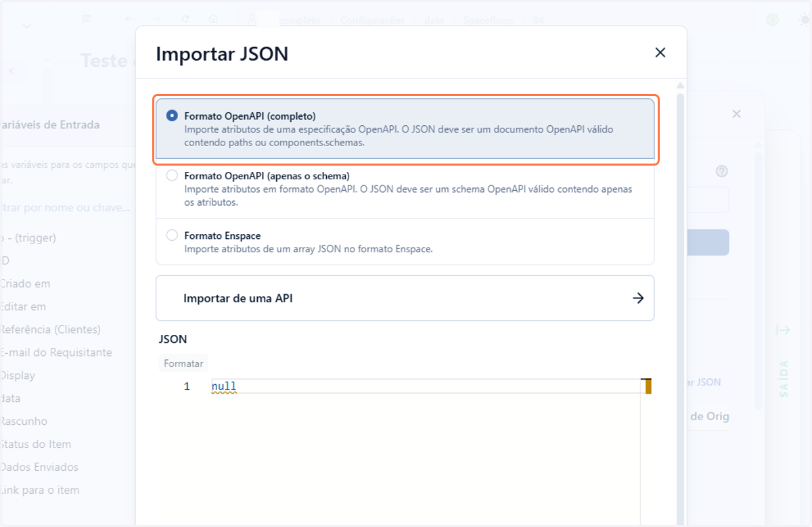The width and height of the screenshot is (812, 527).
Task: Click the Saída arrow icon
Action: 783,330
